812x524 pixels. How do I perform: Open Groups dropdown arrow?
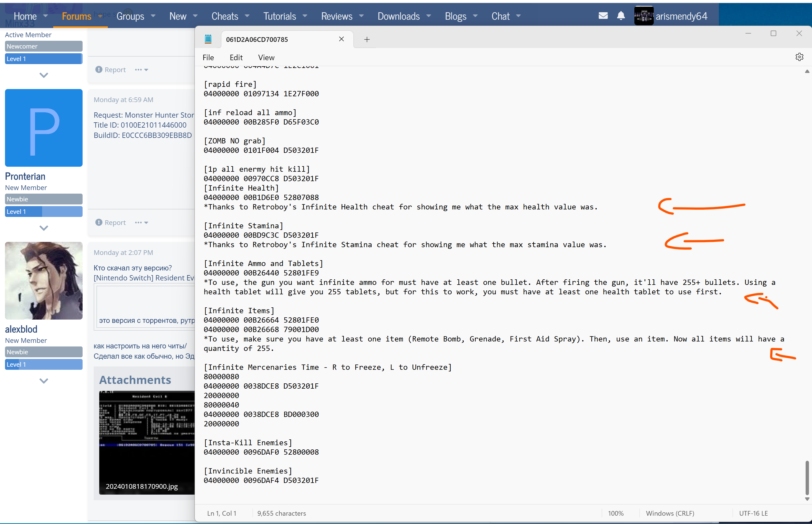(153, 16)
